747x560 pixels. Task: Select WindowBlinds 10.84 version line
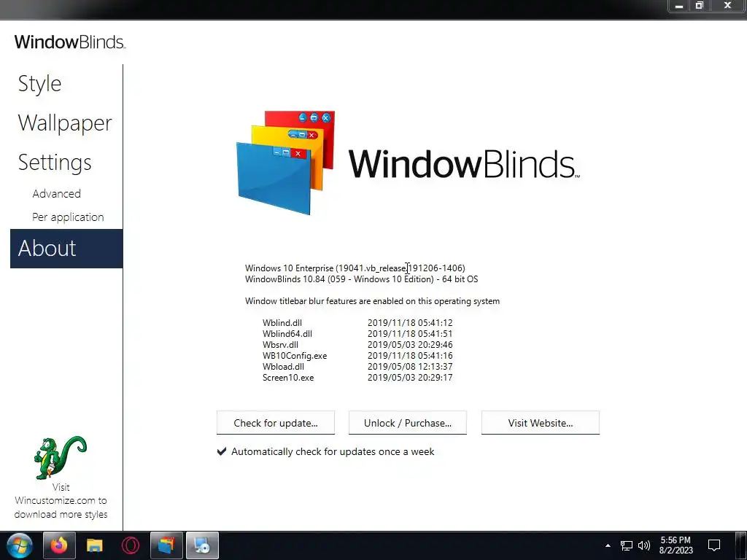tap(361, 279)
